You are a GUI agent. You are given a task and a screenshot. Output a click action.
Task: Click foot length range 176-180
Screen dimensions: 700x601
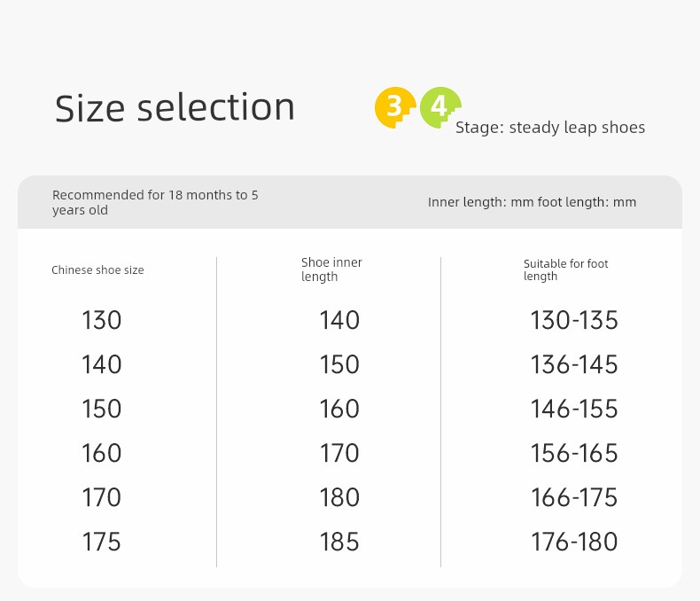[x=574, y=542]
